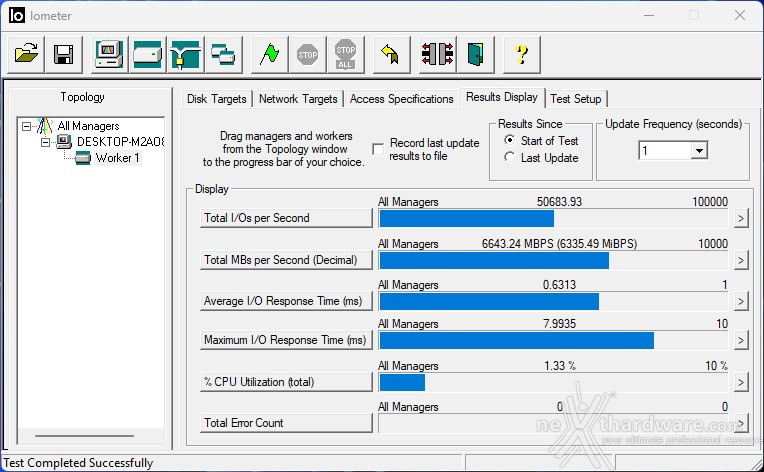Click the DESKTOP manager computer icon
The width and height of the screenshot is (764, 472).
[64, 142]
